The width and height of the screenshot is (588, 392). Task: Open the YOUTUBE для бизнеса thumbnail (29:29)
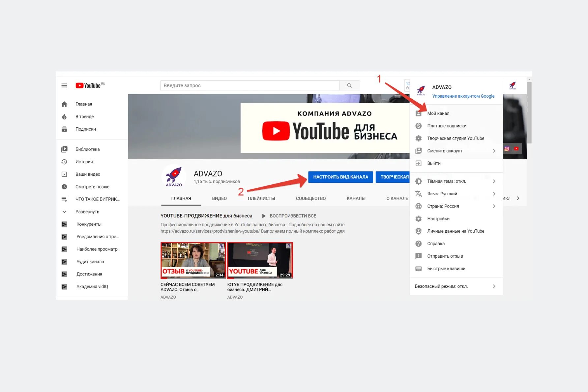tap(260, 260)
